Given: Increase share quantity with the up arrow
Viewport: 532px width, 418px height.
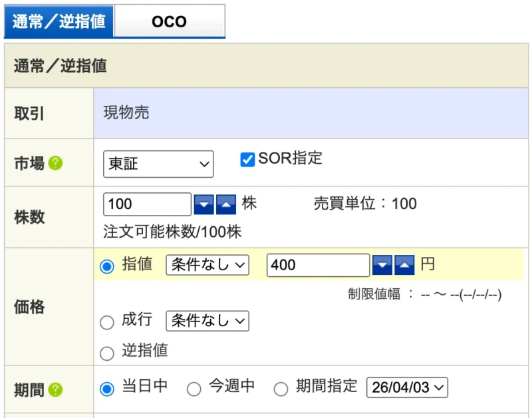Looking at the screenshot, I should coord(226,204).
